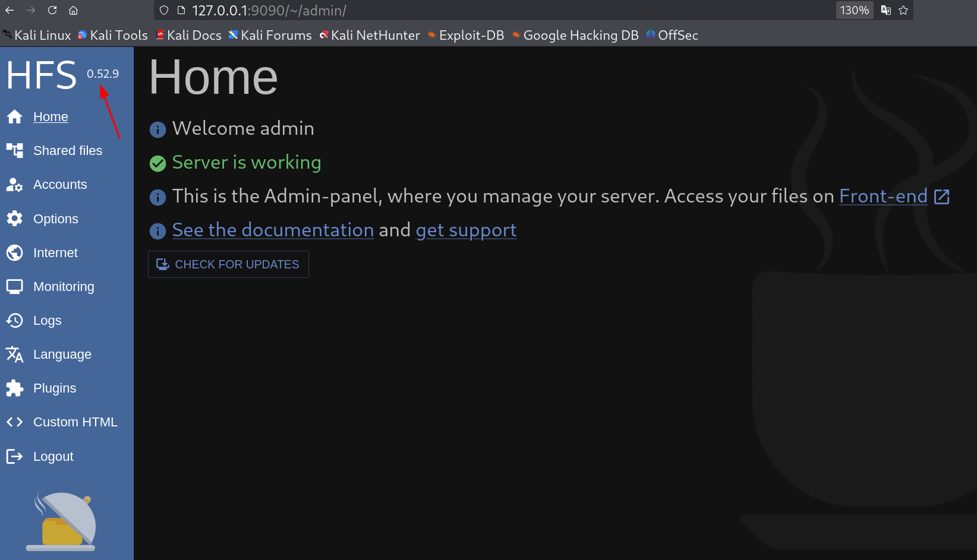Open the Custom HTML page
Image resolution: width=977 pixels, height=560 pixels.
[x=75, y=422]
